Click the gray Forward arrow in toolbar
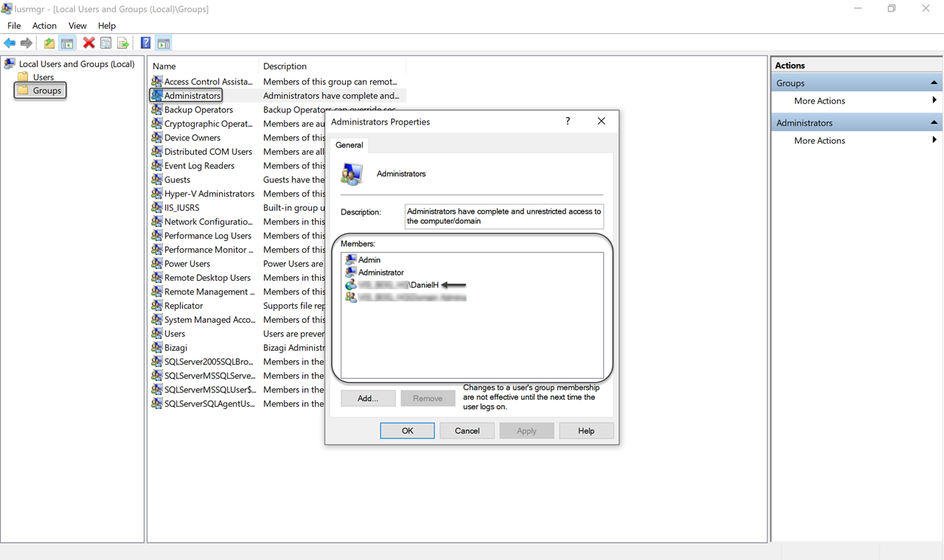 click(x=26, y=43)
